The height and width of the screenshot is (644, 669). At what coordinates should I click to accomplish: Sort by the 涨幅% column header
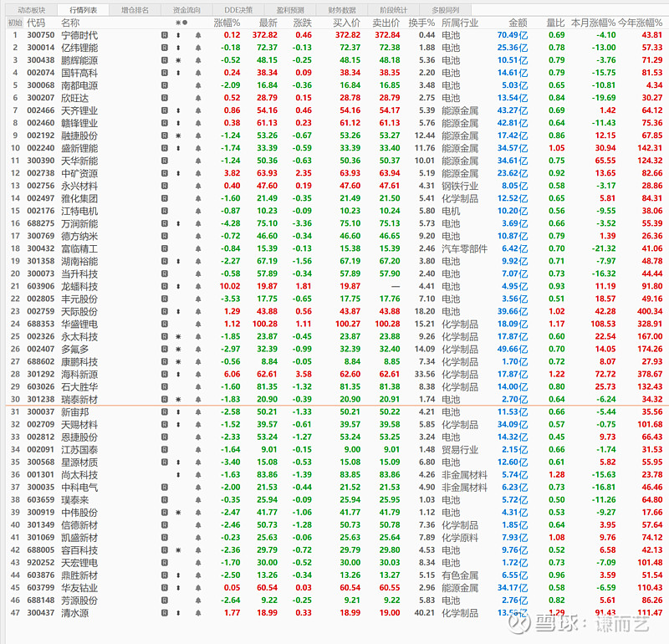(x=226, y=23)
